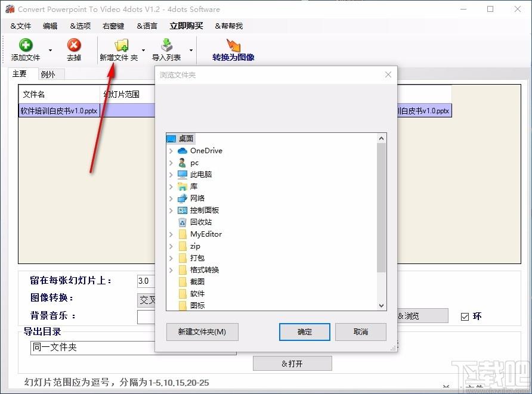Click the 取消 button
Viewport: 532px width, 394px height.
361,331
